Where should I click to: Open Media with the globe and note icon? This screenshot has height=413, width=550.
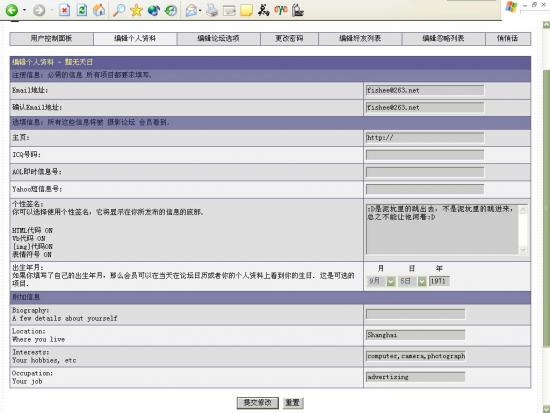tap(154, 10)
